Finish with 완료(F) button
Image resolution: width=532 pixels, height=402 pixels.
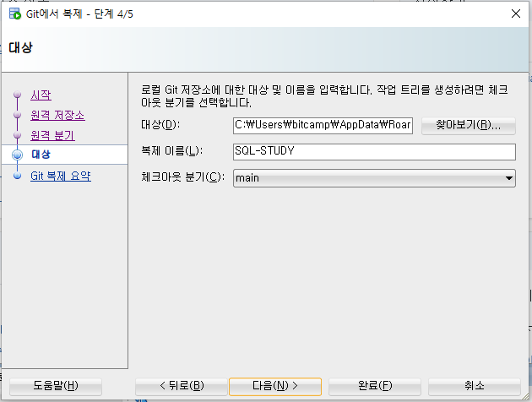[x=375, y=386]
